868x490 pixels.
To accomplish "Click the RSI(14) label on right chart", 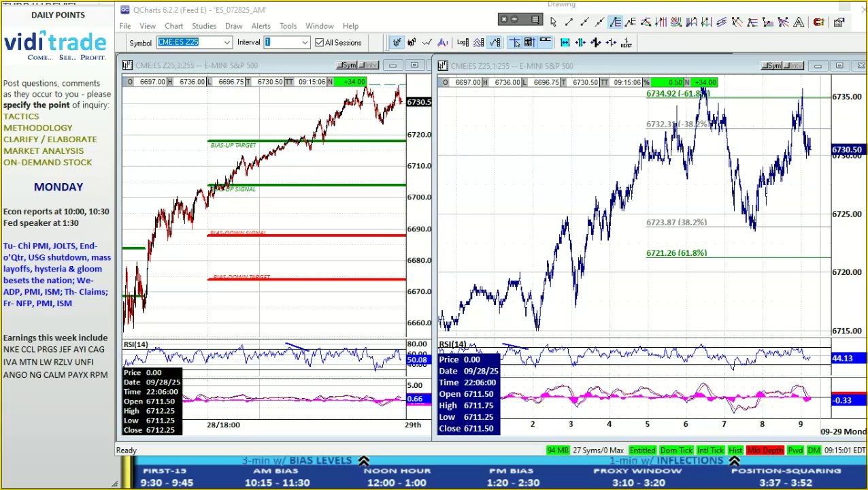I will click(452, 344).
